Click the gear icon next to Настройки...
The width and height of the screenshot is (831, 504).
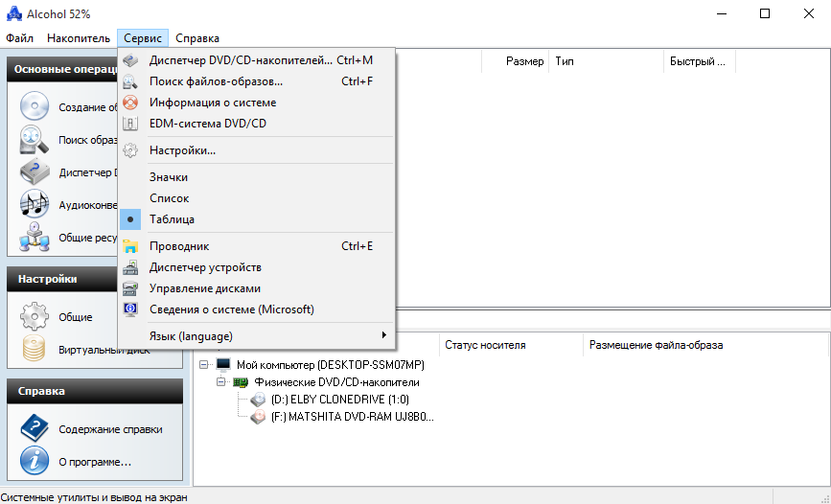(x=129, y=150)
